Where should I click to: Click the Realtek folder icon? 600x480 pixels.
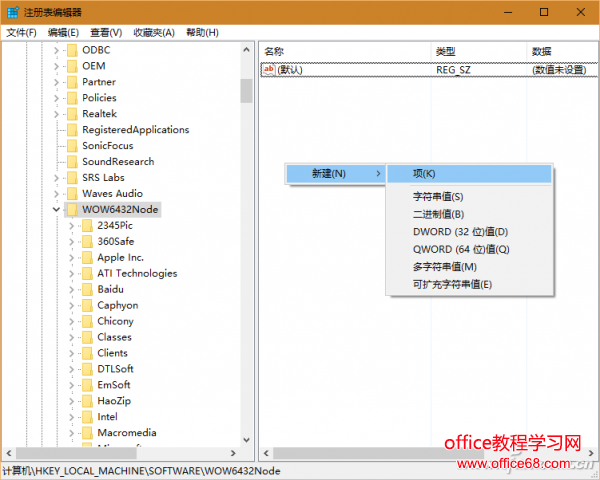pos(72,114)
